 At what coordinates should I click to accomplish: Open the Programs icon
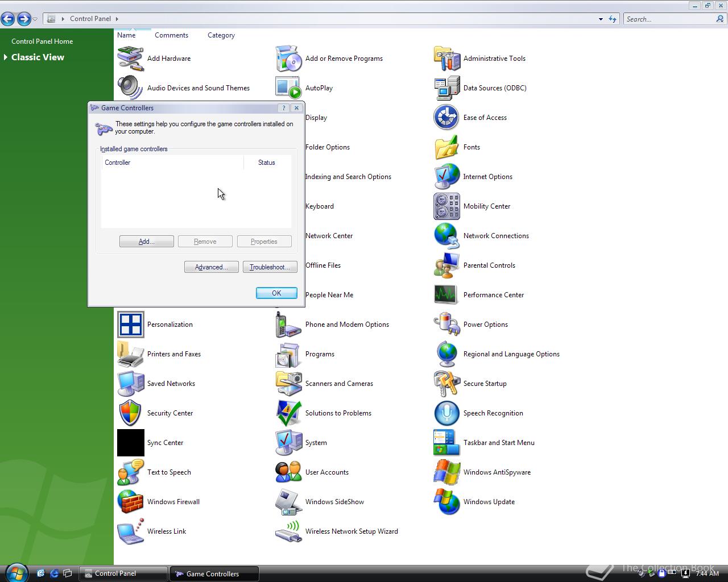tap(288, 354)
